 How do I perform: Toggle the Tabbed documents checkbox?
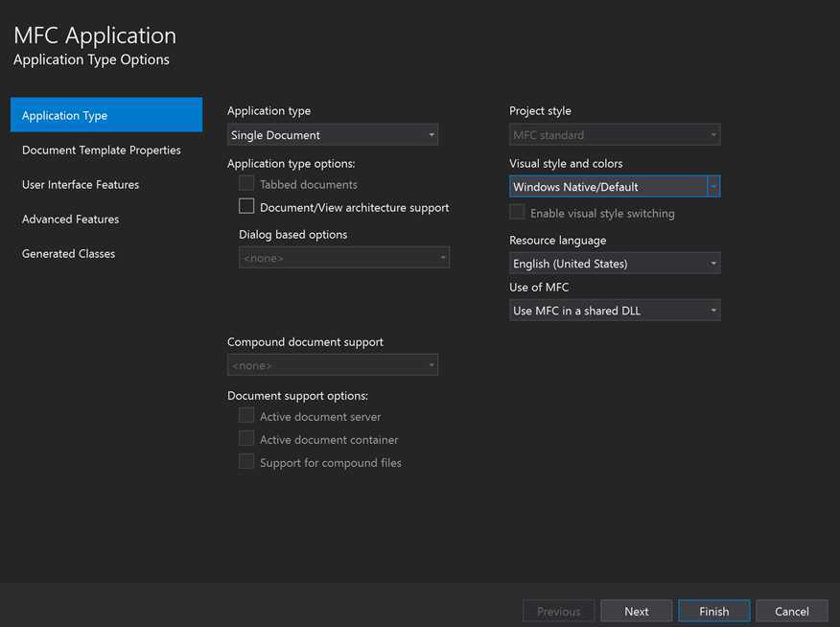pos(246,183)
